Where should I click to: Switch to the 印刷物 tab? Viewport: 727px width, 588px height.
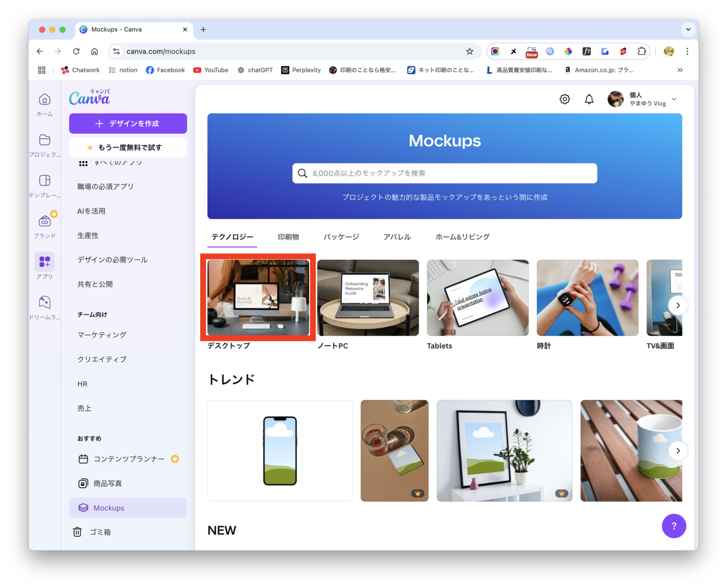pyautogui.click(x=288, y=237)
